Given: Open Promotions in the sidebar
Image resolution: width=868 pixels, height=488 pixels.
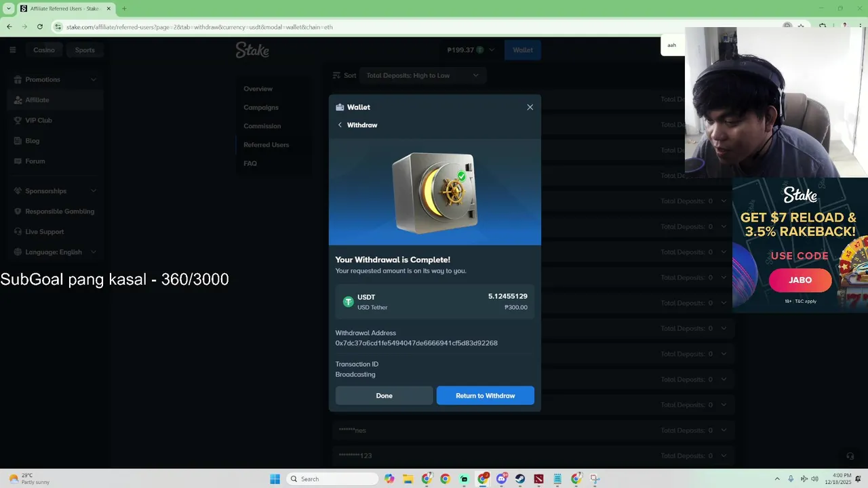Looking at the screenshot, I should [43, 79].
